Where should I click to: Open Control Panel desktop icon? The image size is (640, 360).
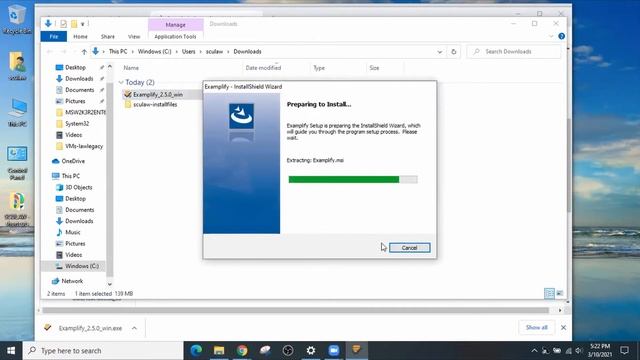(17, 163)
